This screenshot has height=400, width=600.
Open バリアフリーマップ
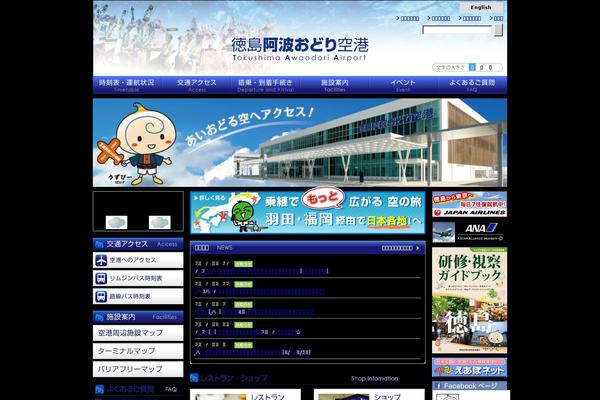pos(138,369)
